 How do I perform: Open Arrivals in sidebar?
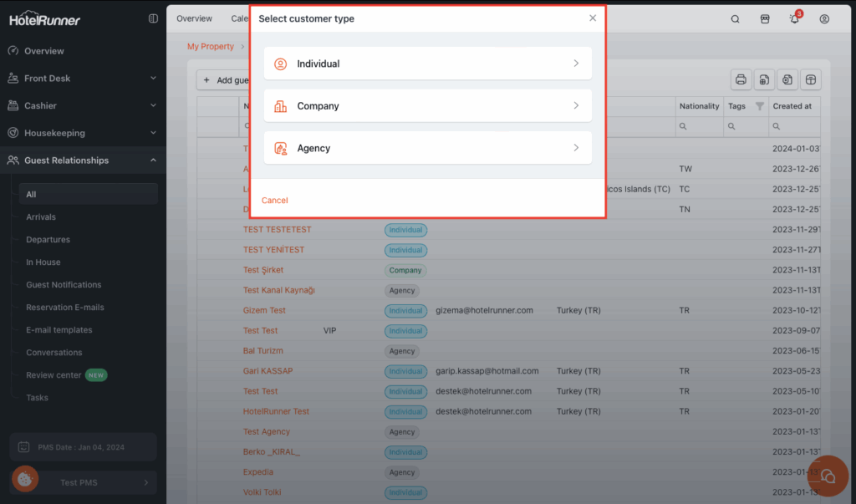point(41,217)
